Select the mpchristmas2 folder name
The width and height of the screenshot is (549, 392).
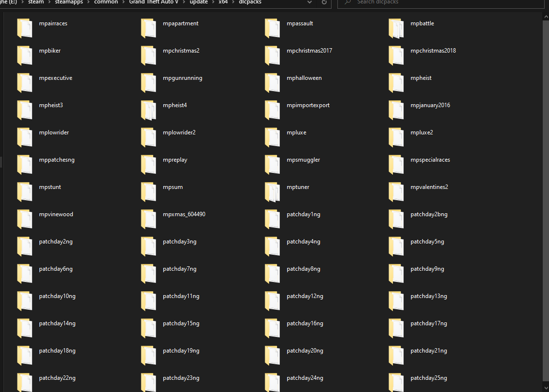(181, 51)
